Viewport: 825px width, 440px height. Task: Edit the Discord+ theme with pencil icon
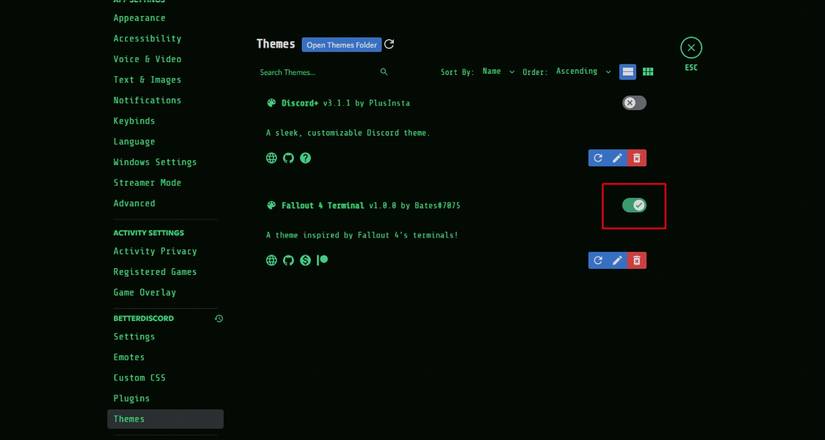[617, 158]
